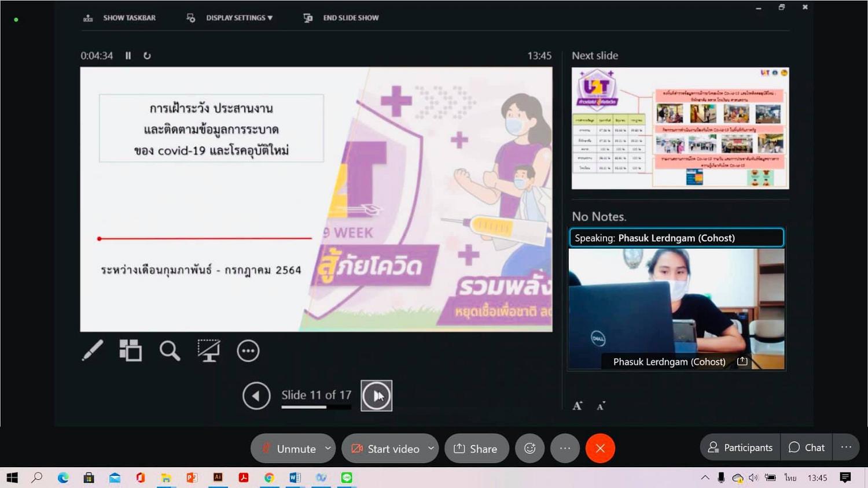This screenshot has width=868, height=488.
Task: Switch to PowerPoint on the taskbar
Action: point(192,478)
